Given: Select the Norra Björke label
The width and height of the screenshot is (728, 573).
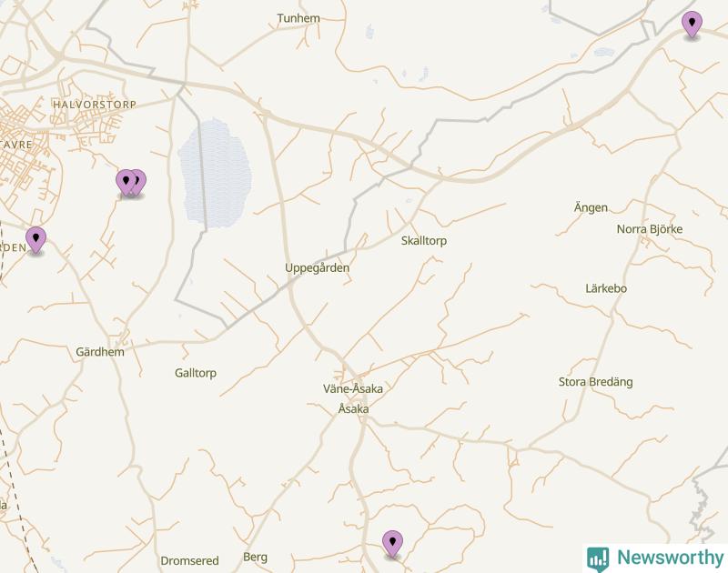Looking at the screenshot, I should click(x=650, y=228).
